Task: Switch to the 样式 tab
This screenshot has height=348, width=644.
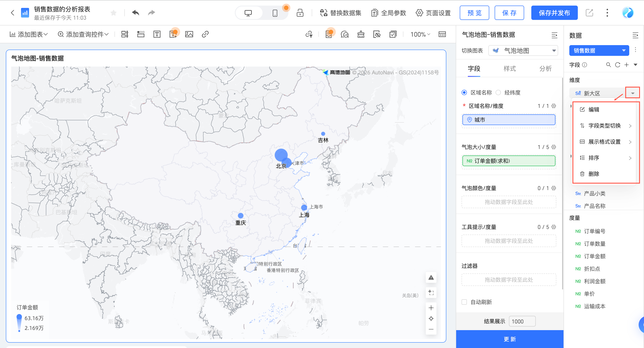Action: coord(510,69)
